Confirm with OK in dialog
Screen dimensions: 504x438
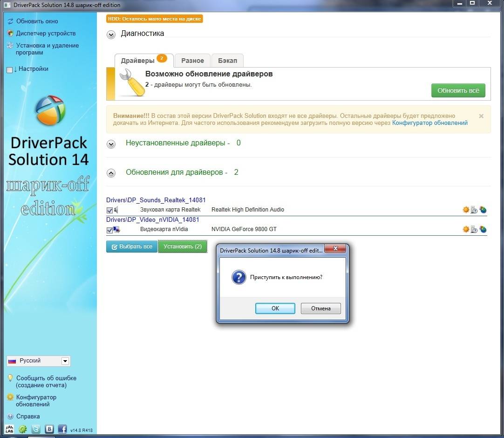[x=275, y=308]
